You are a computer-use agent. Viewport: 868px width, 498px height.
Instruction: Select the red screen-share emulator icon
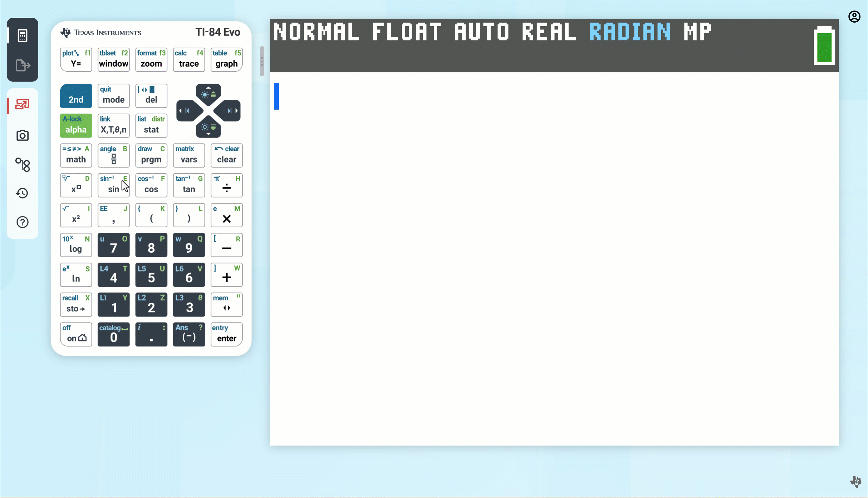pyautogui.click(x=23, y=104)
